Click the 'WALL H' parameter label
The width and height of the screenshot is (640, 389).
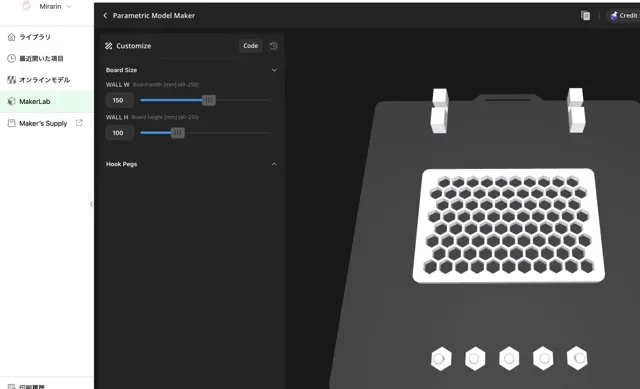pos(117,117)
